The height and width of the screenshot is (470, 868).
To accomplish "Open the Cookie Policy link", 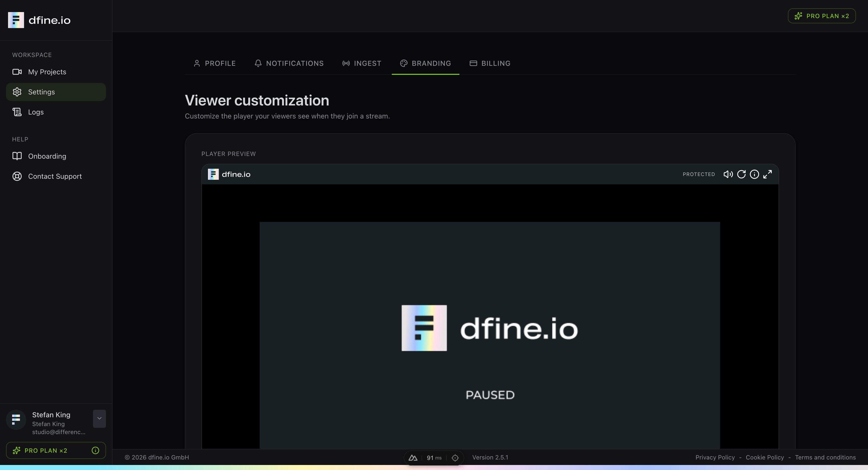I will [765, 457].
